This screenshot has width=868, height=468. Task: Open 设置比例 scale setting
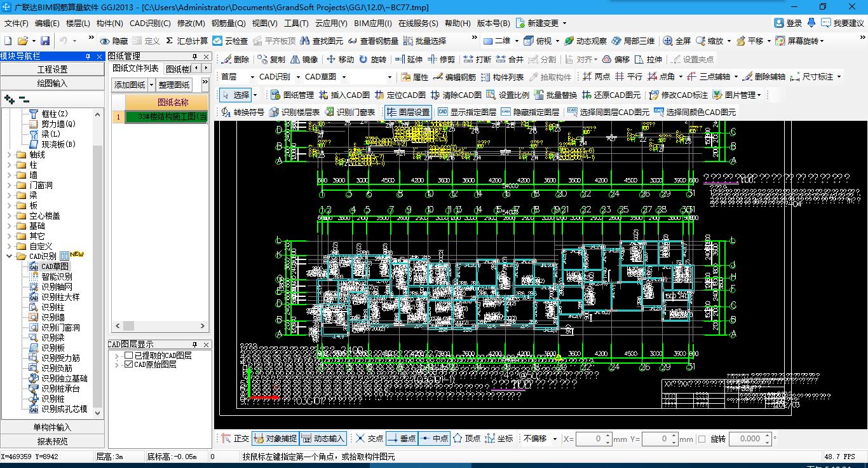[507, 95]
